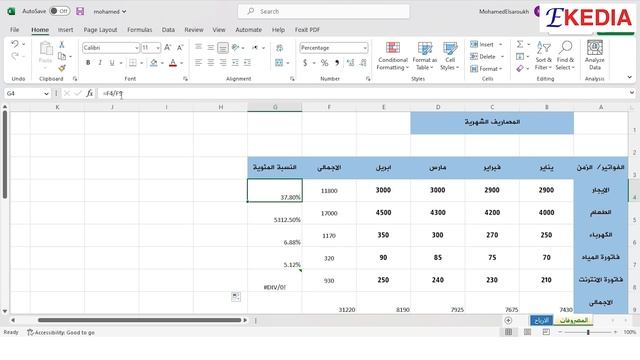This screenshot has height=360, width=640.
Task: Open the font size dropdown
Action: (158, 48)
